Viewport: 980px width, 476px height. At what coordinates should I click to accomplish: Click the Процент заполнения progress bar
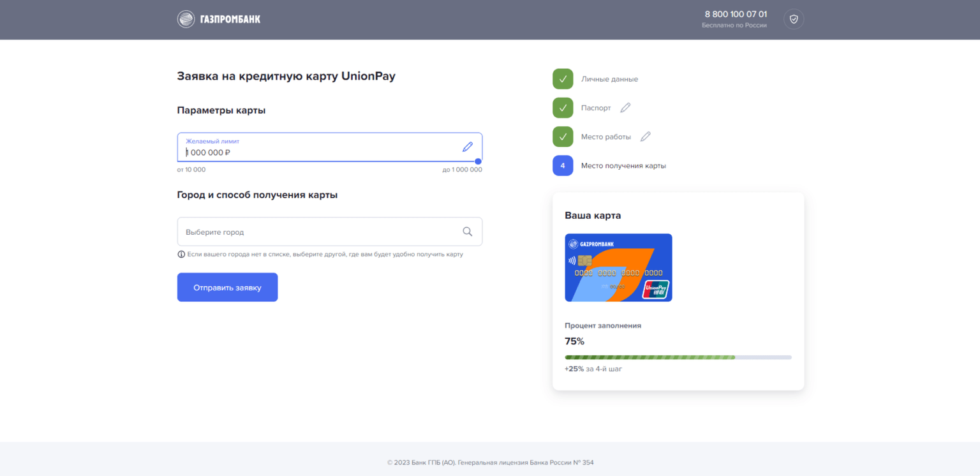pos(678,357)
